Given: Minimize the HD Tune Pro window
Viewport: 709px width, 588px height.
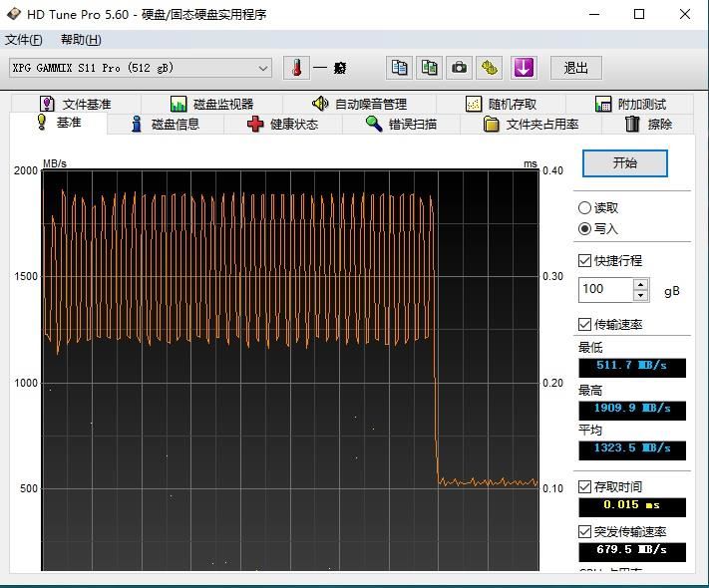Looking at the screenshot, I should click(594, 15).
